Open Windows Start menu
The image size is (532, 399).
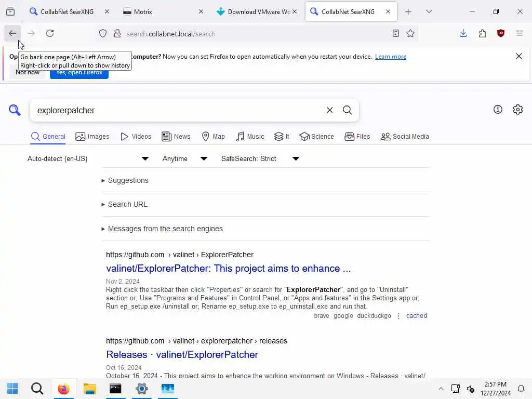[12, 389]
